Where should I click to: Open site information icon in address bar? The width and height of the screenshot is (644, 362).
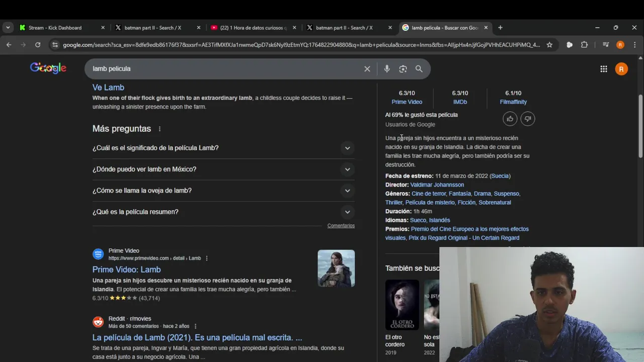pos(55,45)
